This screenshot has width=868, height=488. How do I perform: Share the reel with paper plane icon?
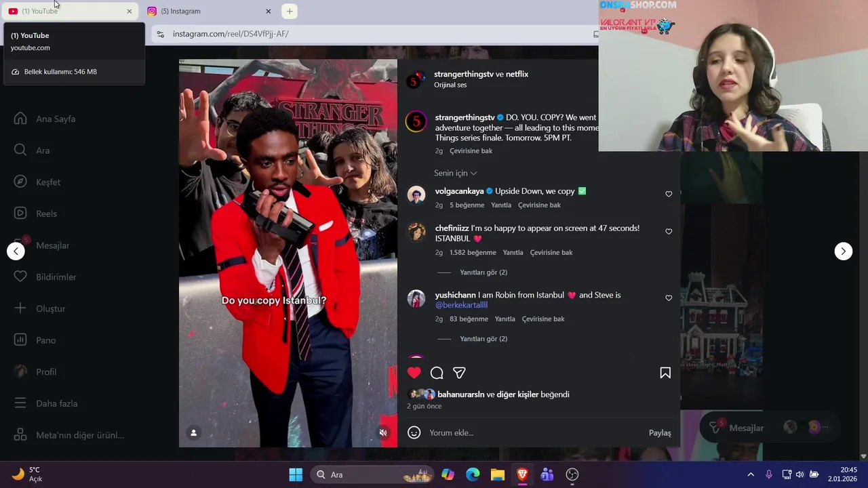(459, 372)
